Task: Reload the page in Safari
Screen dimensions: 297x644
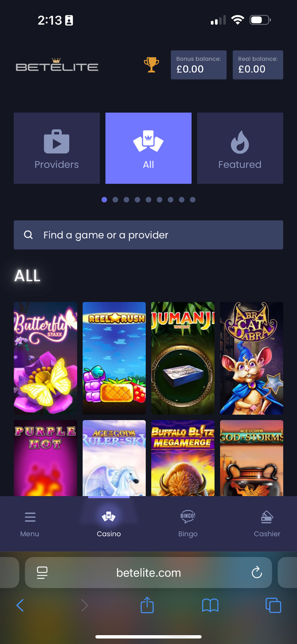Action: coord(257,572)
